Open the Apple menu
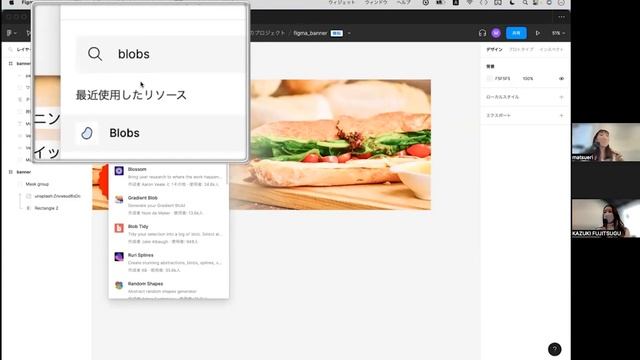 pyautogui.click(x=11, y=2)
